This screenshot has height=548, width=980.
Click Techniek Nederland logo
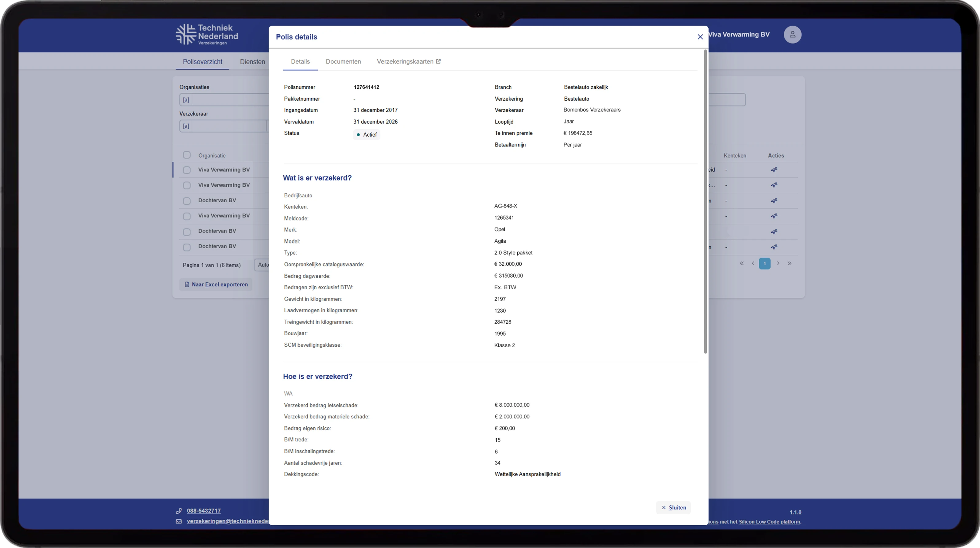207,35
